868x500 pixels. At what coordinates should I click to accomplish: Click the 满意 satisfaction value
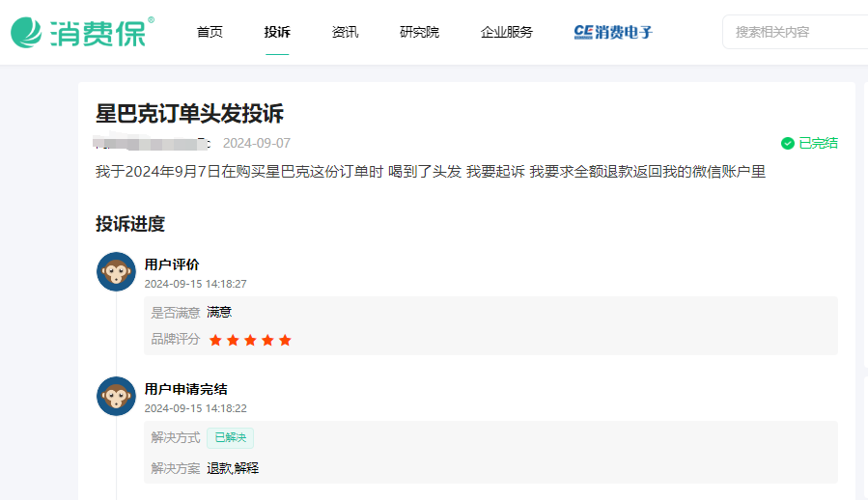[x=219, y=313]
